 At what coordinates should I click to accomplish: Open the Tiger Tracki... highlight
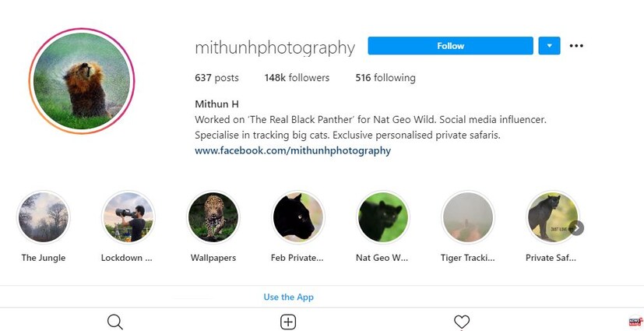coord(468,217)
